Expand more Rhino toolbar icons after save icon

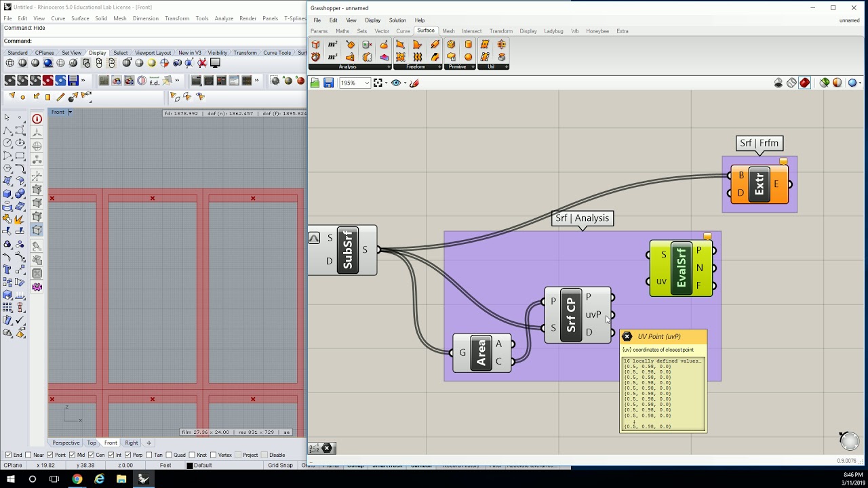83,80
